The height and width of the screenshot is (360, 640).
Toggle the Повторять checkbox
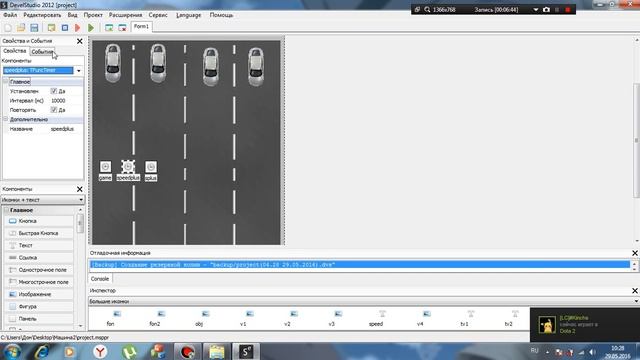tap(53, 110)
